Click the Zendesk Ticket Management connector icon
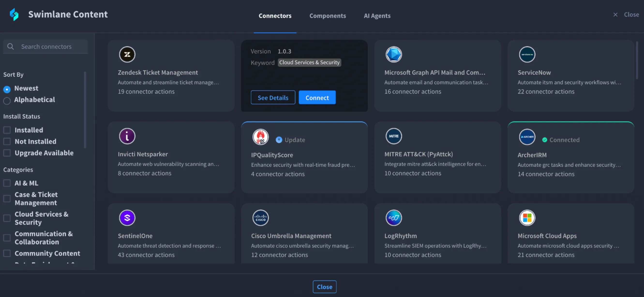The height and width of the screenshot is (297, 644). 127,54
